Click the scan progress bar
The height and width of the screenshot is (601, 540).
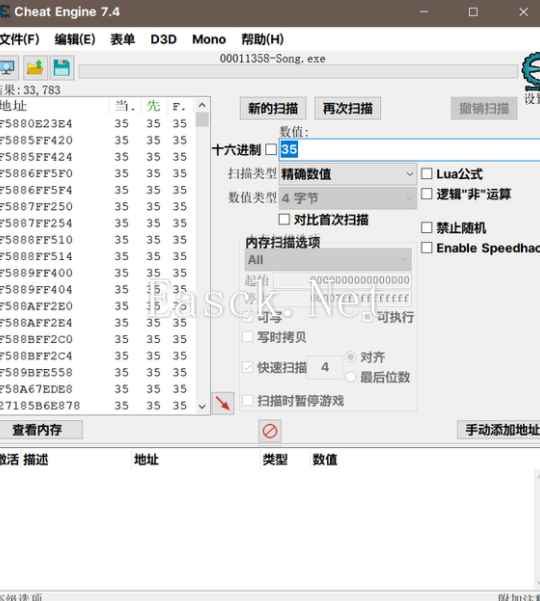(x=298, y=71)
